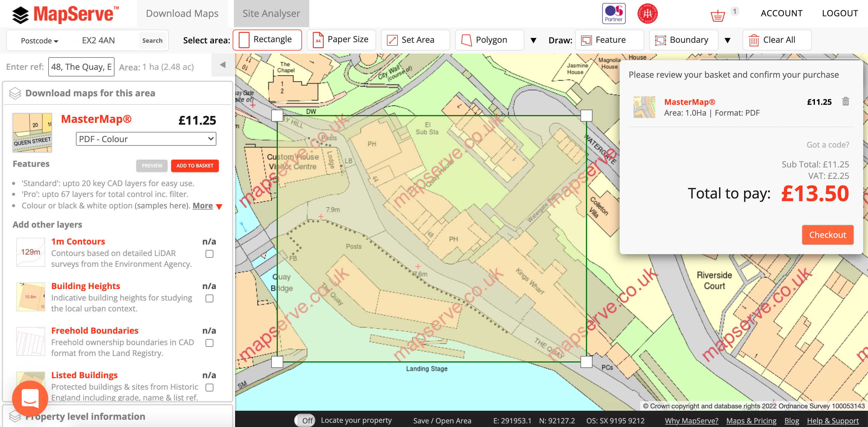Click the Enter ref text field

(81, 67)
